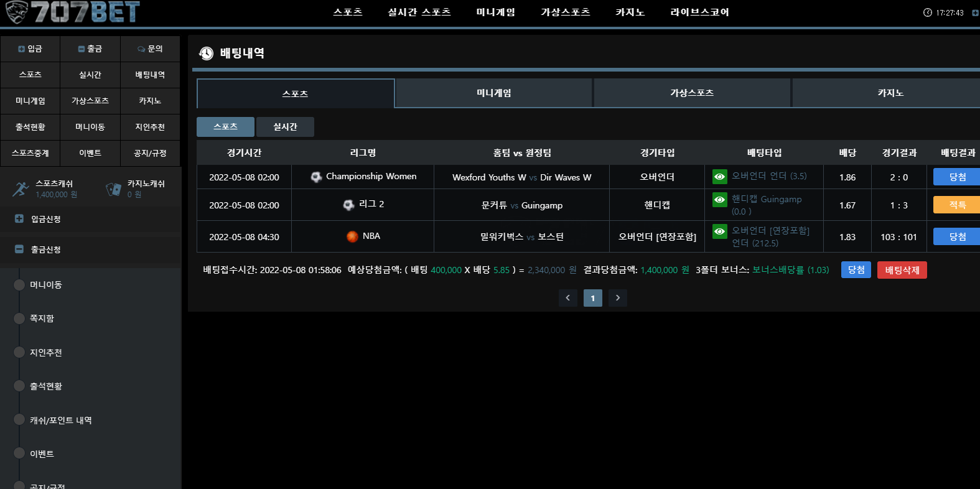Click the 출금신청 minus icon
Viewport: 980px width, 489px height.
click(x=19, y=249)
